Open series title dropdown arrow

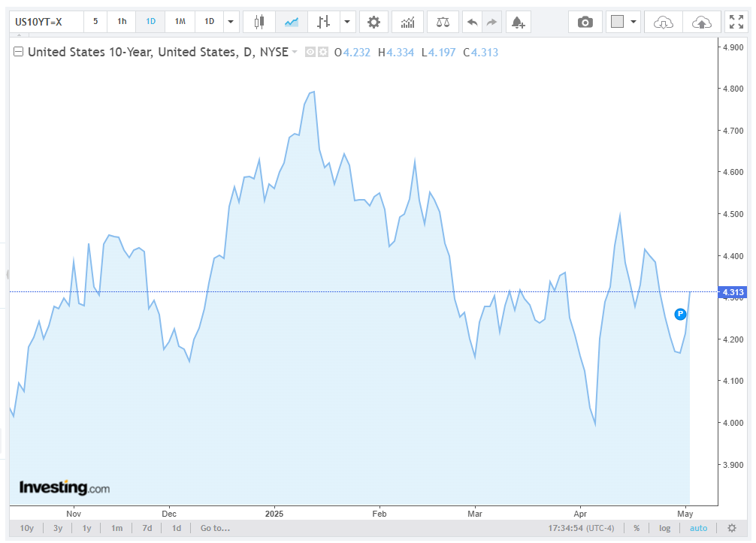(x=295, y=52)
